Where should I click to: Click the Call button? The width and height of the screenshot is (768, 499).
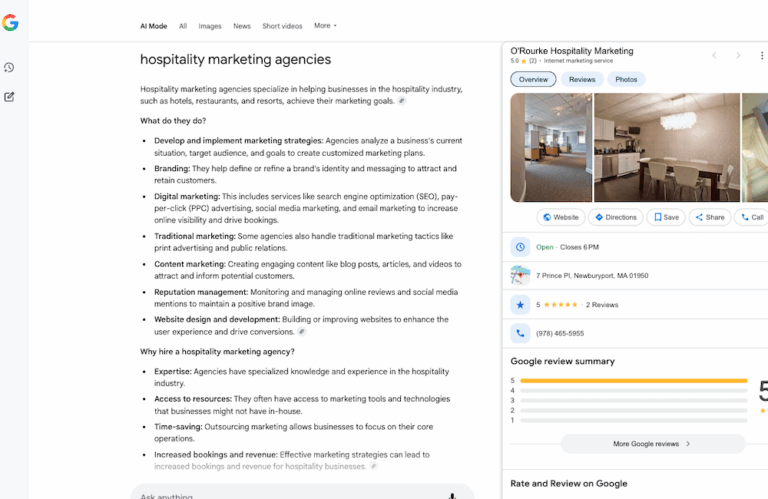[x=752, y=217]
